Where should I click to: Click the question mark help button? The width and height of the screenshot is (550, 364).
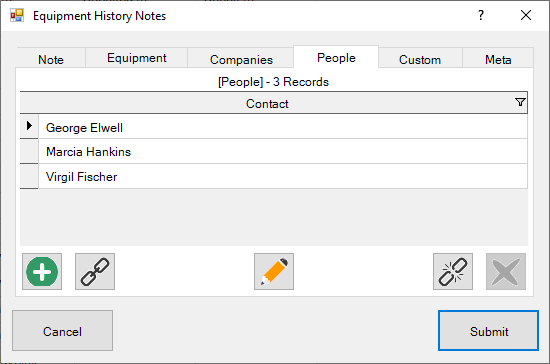coord(481,15)
